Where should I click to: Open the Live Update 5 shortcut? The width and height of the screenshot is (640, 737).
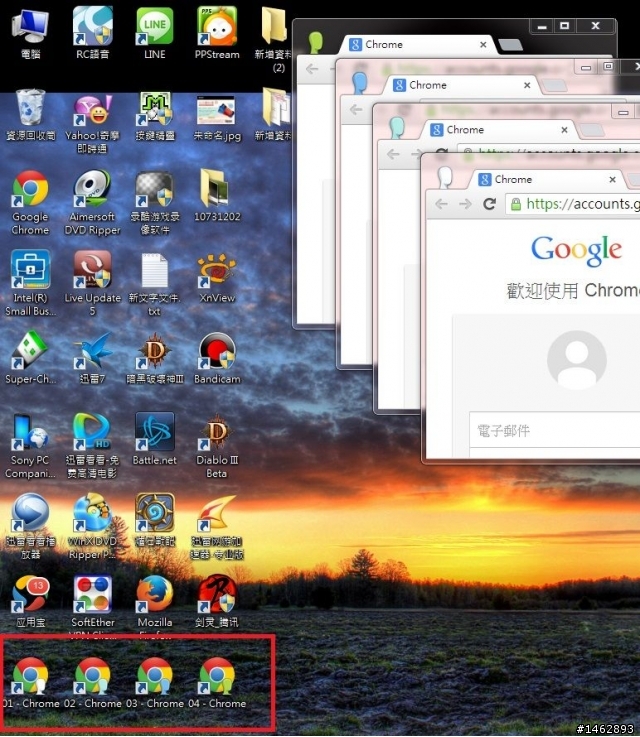point(92,283)
